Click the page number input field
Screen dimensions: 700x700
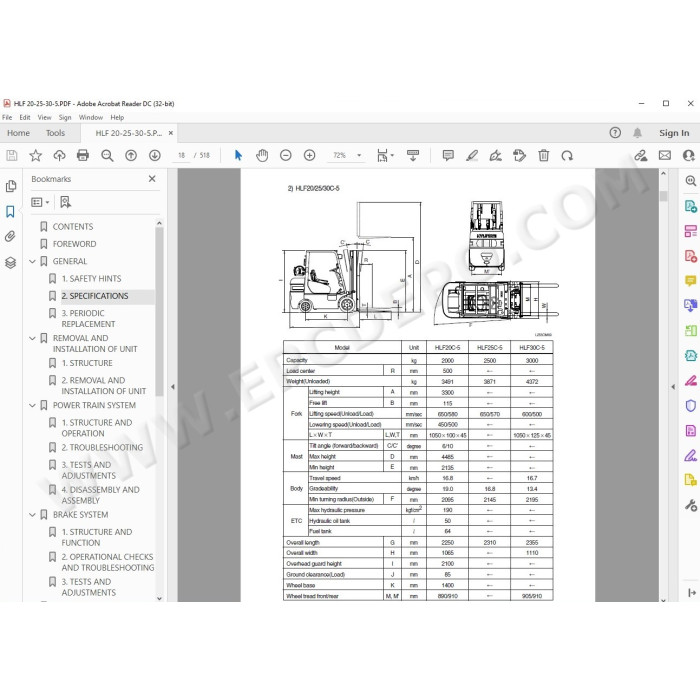181,155
